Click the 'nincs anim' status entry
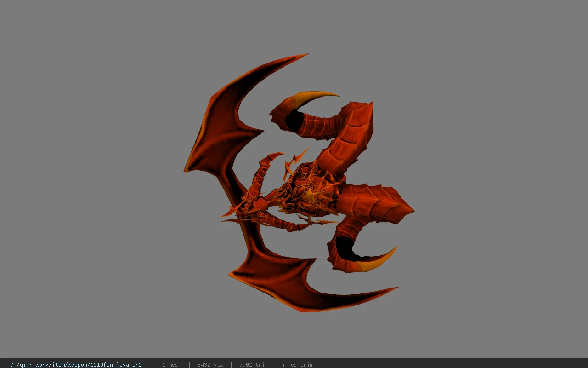 [x=297, y=365]
